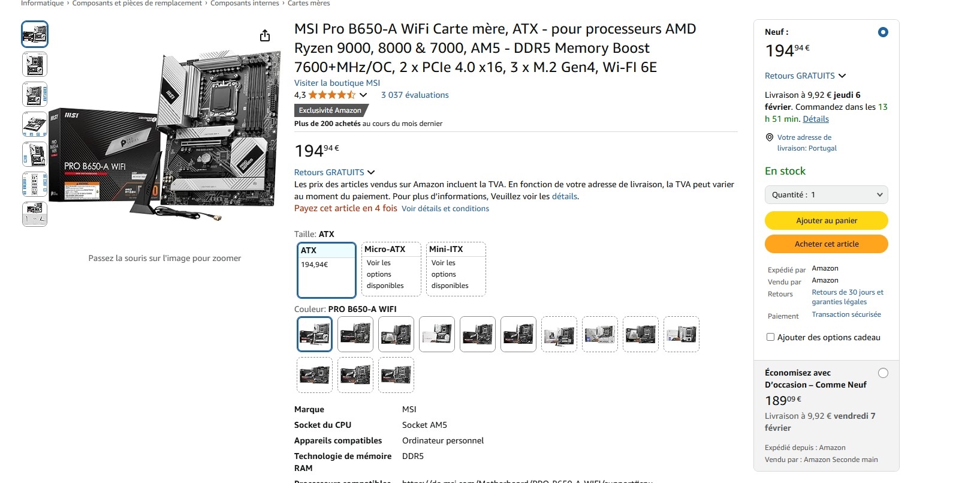Image resolution: width=980 pixels, height=483 pixels.
Task: Check Ajouter des options cadeau
Action: [x=771, y=337]
